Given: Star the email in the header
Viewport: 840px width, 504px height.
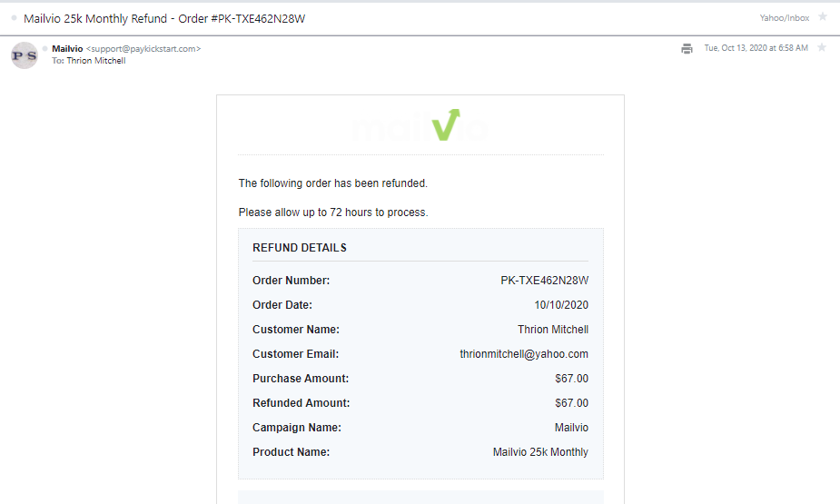Looking at the screenshot, I should click(x=823, y=17).
